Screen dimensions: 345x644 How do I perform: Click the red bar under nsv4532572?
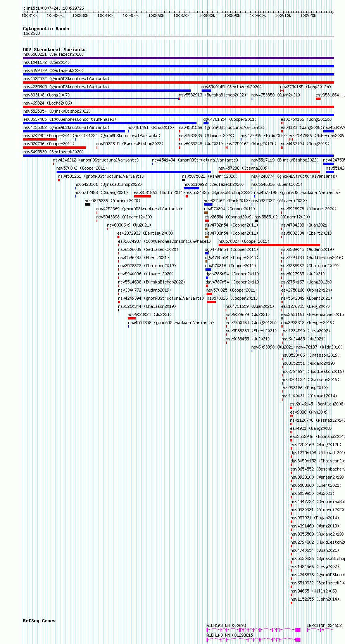click(x=178, y=82)
